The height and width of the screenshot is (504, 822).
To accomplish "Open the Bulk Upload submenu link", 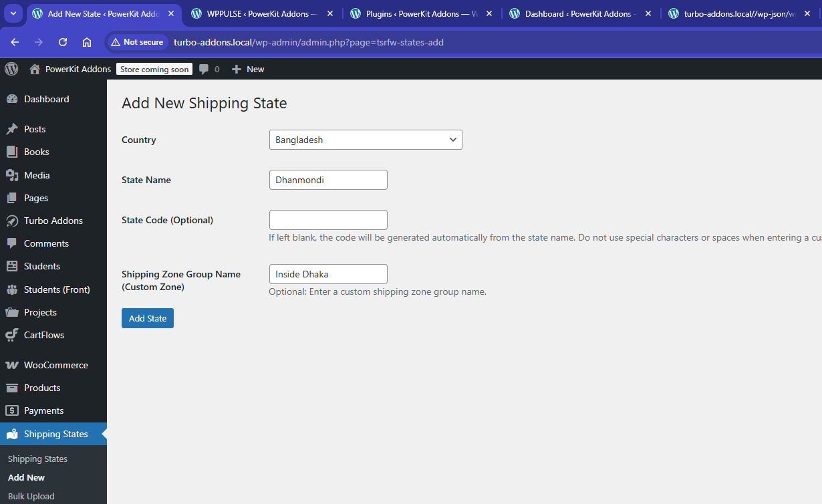I will coord(30,496).
